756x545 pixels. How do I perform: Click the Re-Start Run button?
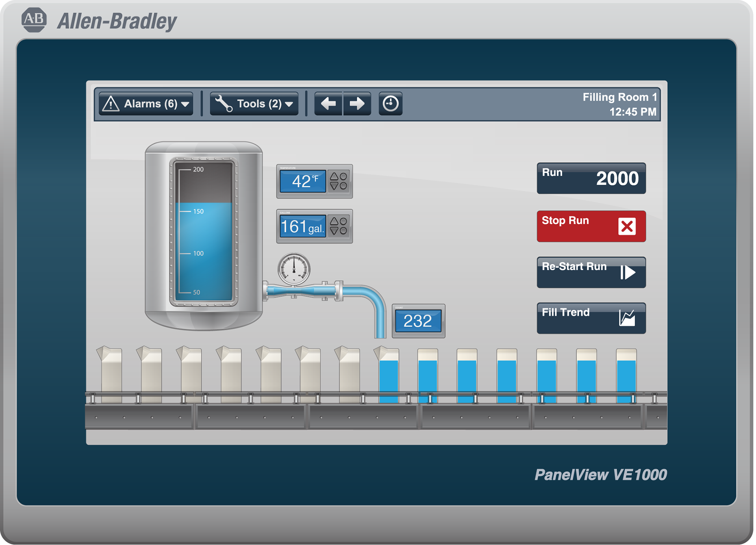[591, 272]
